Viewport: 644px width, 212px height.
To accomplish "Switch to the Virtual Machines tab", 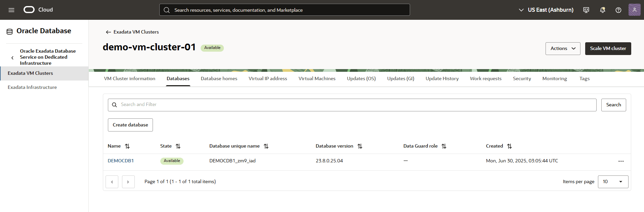I will [317, 79].
